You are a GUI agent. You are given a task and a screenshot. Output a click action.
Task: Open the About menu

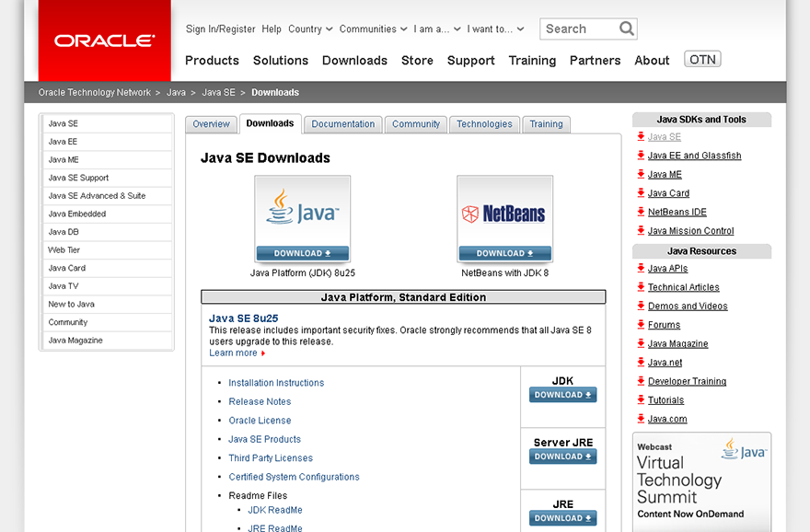coord(652,61)
